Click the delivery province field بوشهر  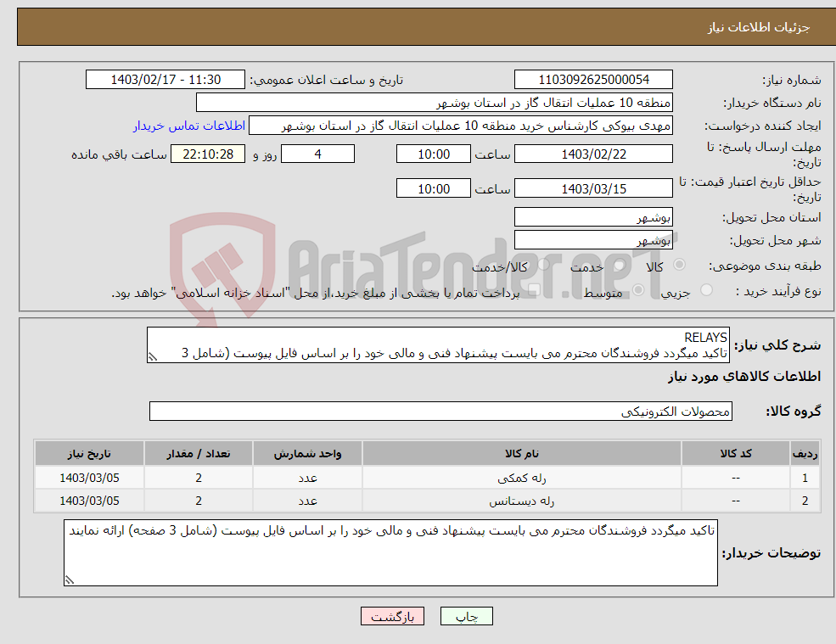point(593,217)
